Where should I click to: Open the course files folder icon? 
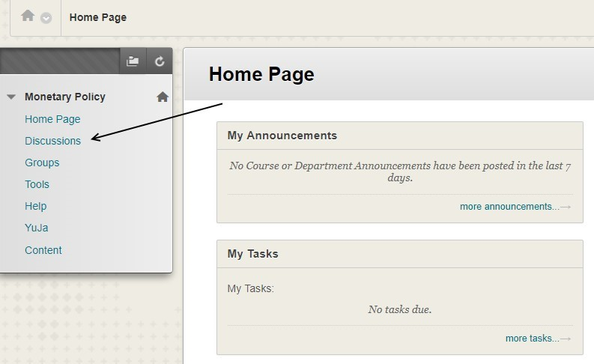[133, 61]
